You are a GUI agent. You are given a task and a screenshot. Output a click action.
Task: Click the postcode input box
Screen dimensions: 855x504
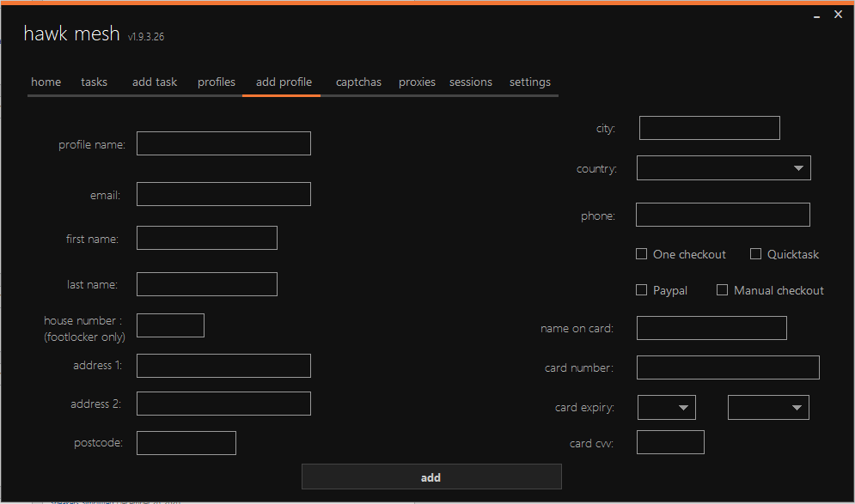pos(186,443)
